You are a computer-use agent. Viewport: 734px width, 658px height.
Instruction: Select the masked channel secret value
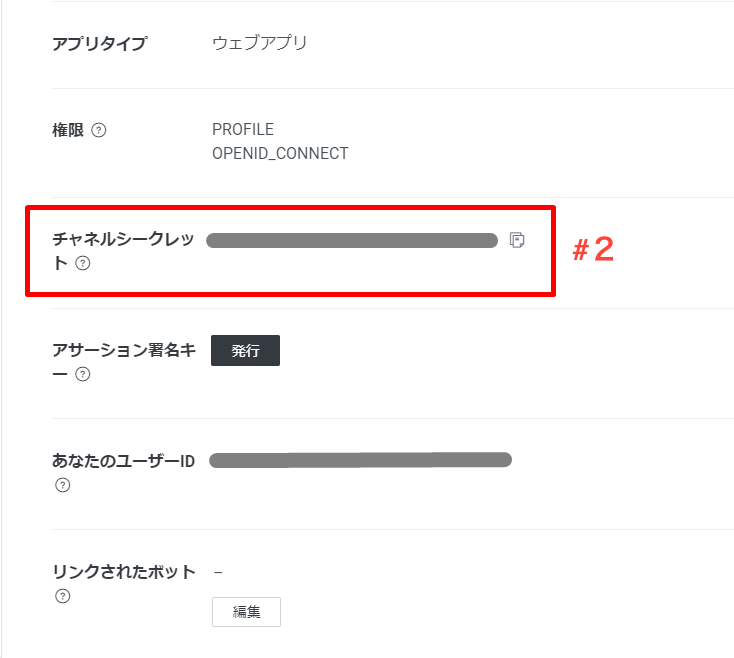351,240
